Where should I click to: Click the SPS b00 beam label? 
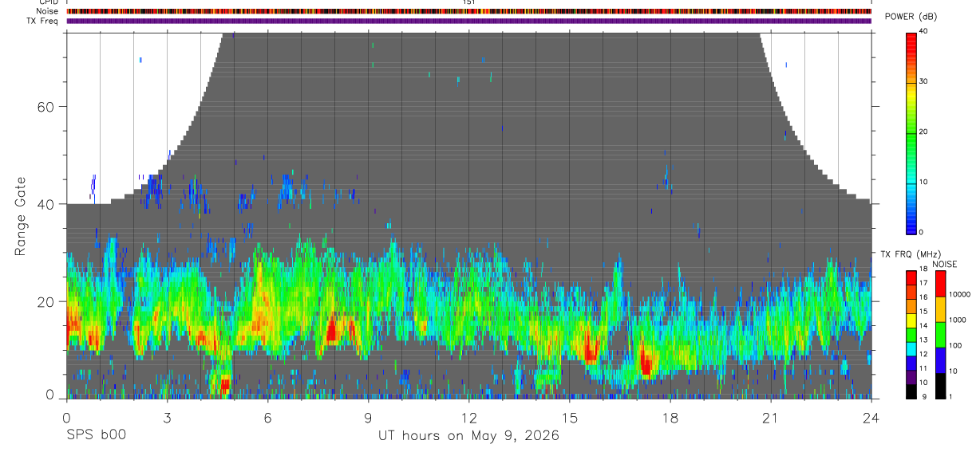coord(95,436)
